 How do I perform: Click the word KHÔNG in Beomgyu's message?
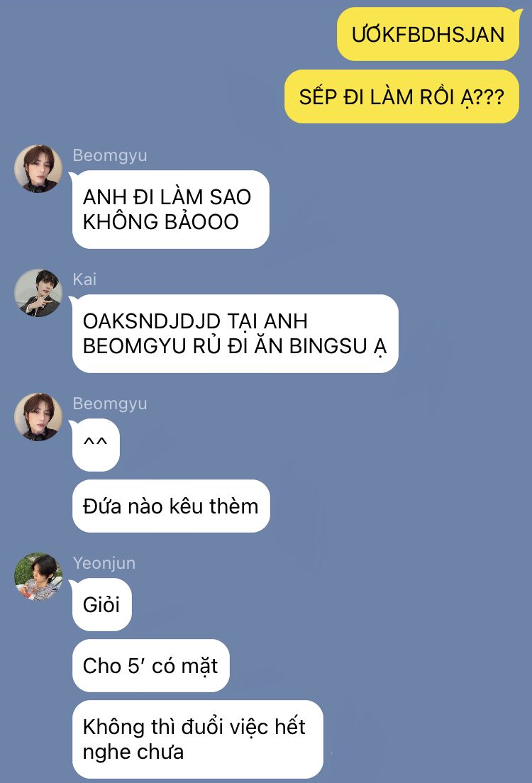[121, 222]
